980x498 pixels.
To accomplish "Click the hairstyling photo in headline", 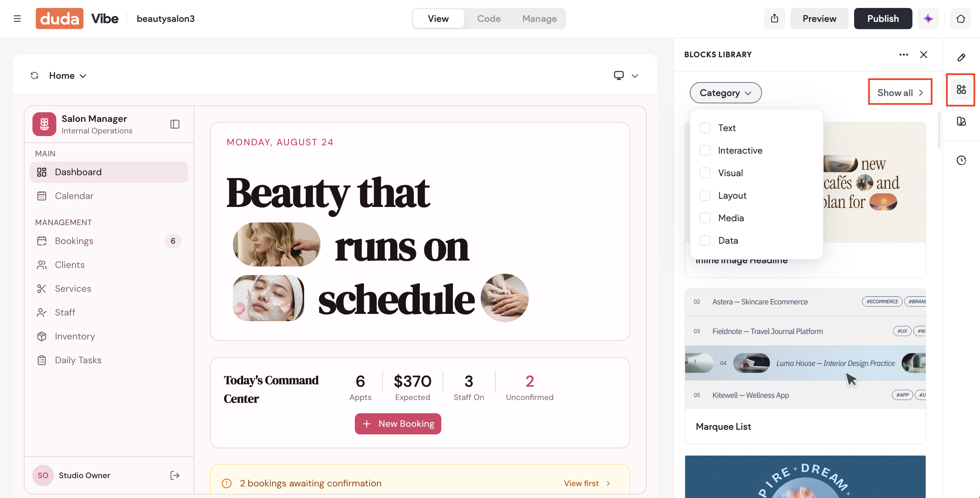I will 277,244.
